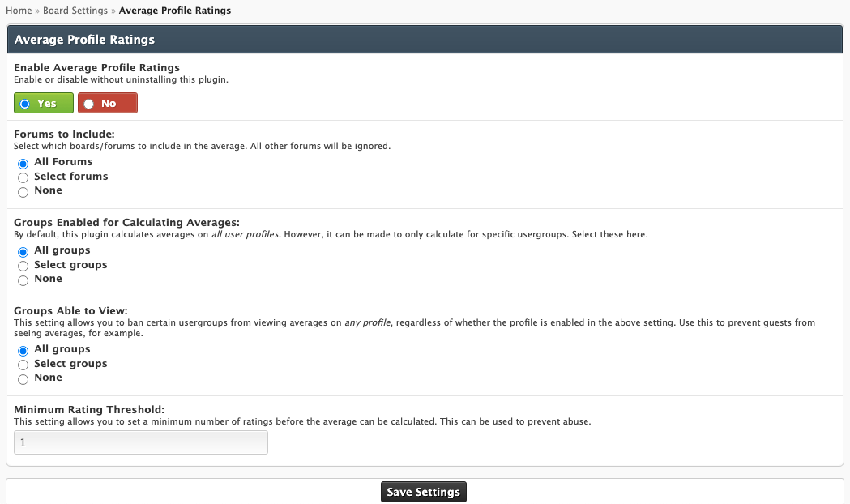Click the Minimum Rating Threshold input field
Viewport: 850px width, 504px height.
[141, 443]
